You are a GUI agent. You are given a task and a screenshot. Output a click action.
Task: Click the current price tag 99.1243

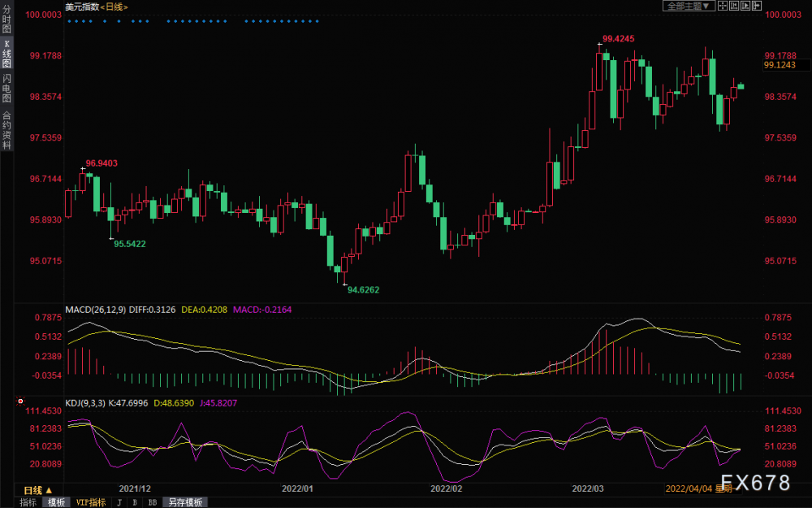click(787, 65)
